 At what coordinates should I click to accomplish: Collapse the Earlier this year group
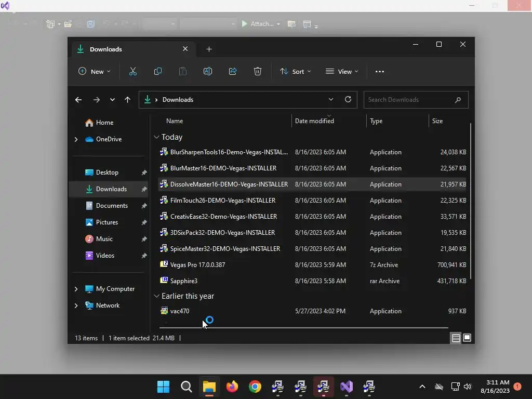point(156,296)
